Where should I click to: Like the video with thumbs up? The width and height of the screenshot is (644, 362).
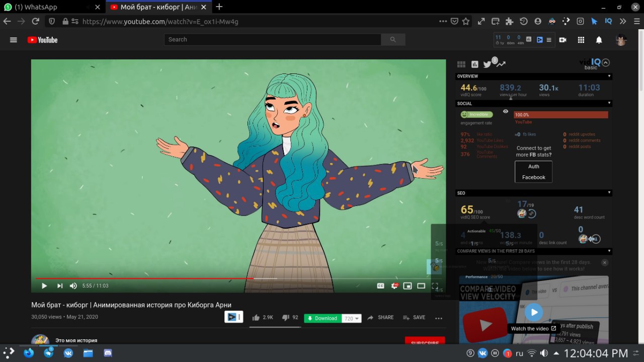point(256,317)
